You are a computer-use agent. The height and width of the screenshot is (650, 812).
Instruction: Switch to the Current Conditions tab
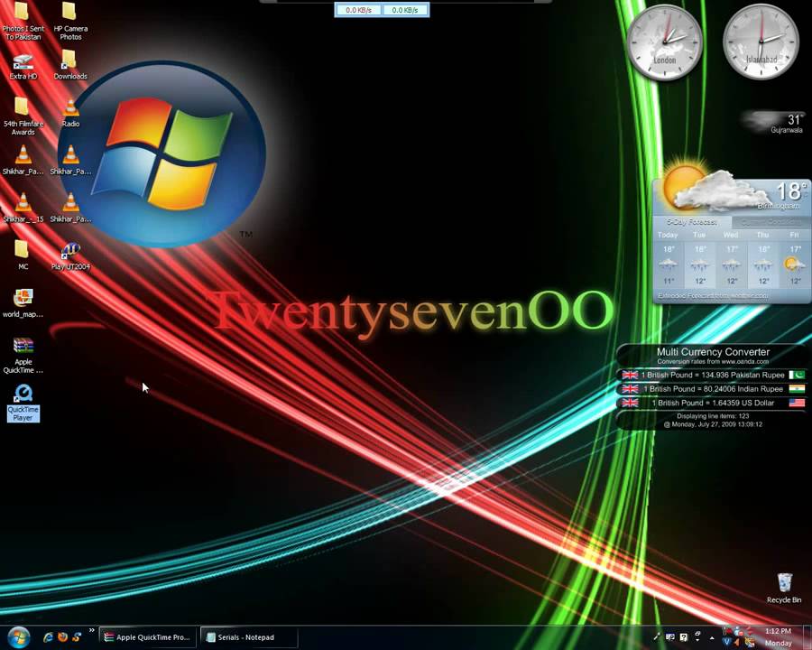770,222
